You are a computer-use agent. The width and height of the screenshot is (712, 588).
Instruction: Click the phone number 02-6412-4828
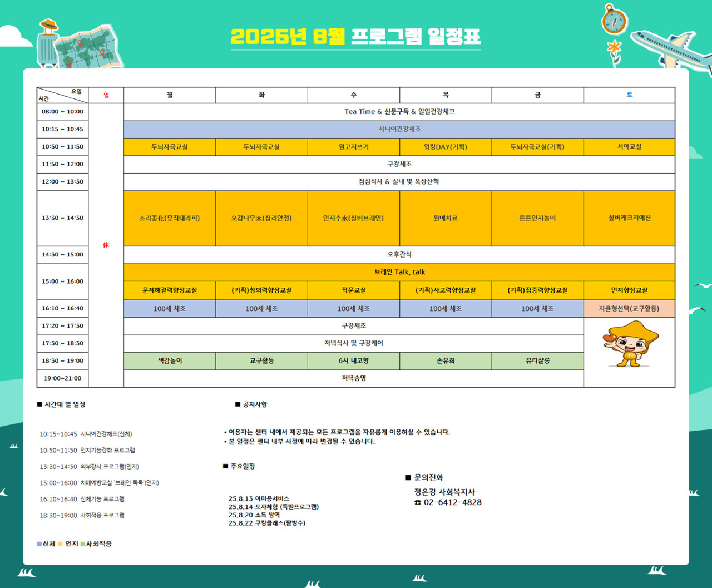(x=453, y=502)
